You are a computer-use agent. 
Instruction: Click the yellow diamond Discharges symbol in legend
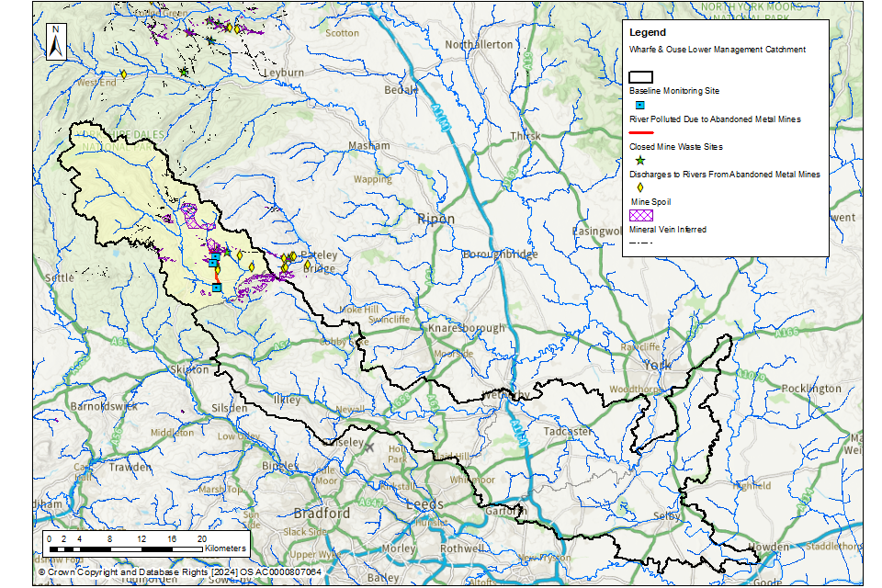point(640,187)
